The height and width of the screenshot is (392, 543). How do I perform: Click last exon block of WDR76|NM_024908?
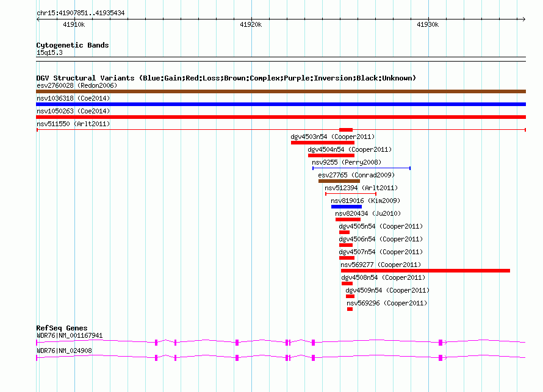(x=441, y=358)
